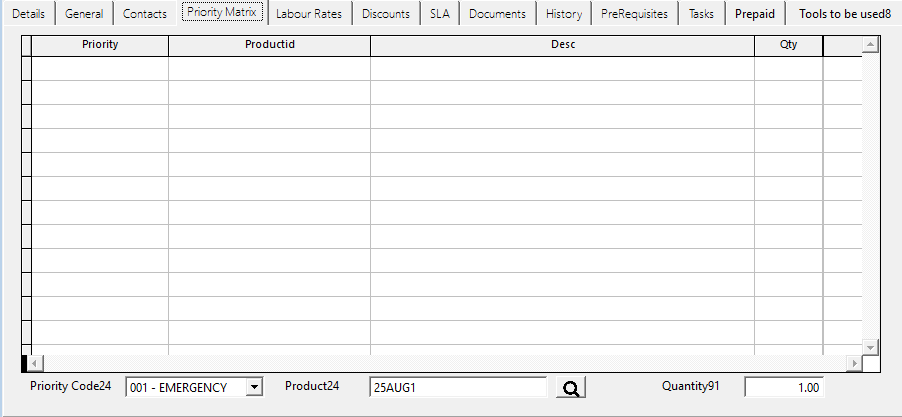Click the Priority column header
This screenshot has height=417, width=902.
pyautogui.click(x=100, y=46)
